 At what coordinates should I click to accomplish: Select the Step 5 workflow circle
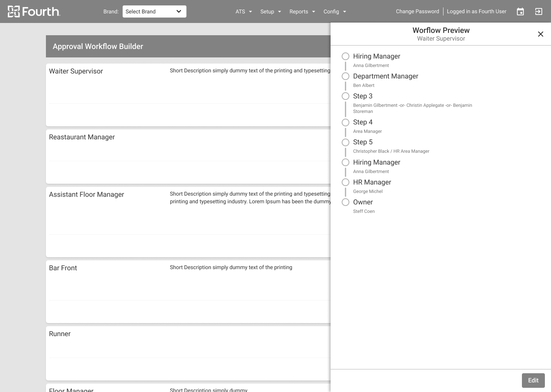(346, 142)
